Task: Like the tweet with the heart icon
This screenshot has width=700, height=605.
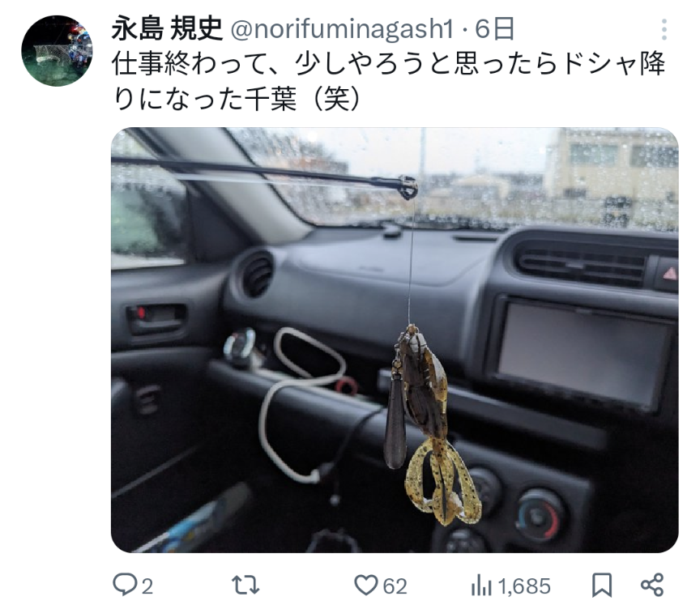Action: (365, 585)
